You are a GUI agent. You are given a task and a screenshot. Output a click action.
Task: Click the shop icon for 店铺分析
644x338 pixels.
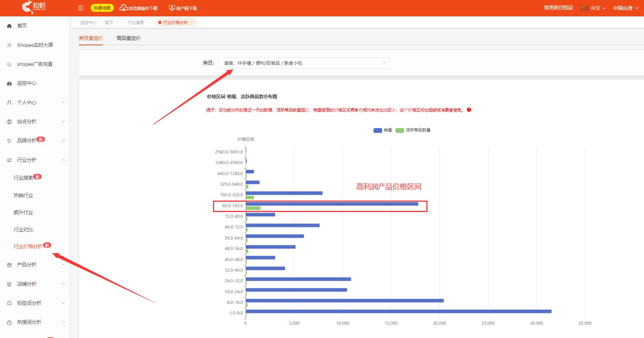click(x=10, y=284)
